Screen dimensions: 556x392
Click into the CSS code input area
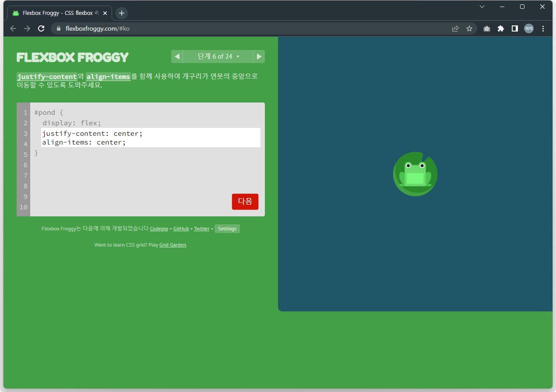point(151,138)
